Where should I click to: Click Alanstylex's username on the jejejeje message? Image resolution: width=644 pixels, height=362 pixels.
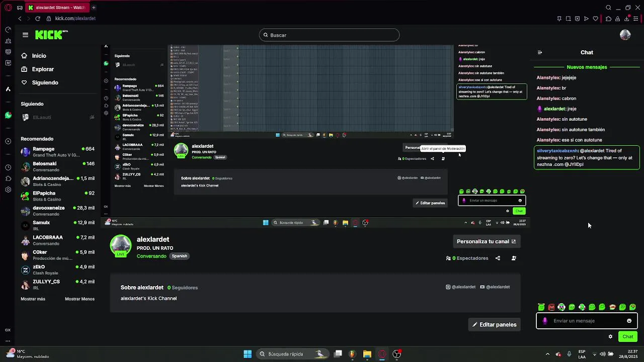(x=548, y=78)
